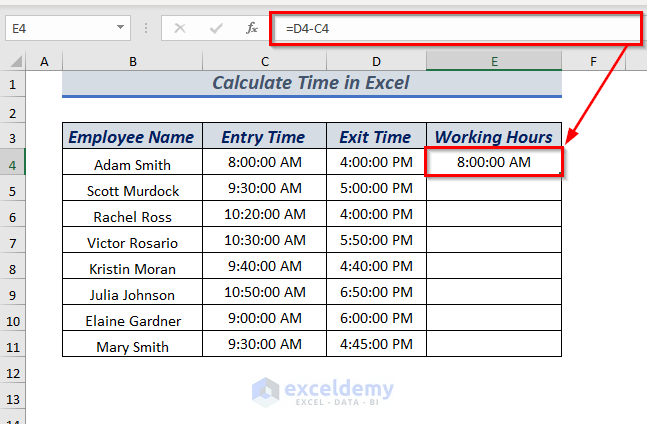Select the 'Scott Murdock' cell
This screenshot has width=647, height=424.
coord(132,188)
